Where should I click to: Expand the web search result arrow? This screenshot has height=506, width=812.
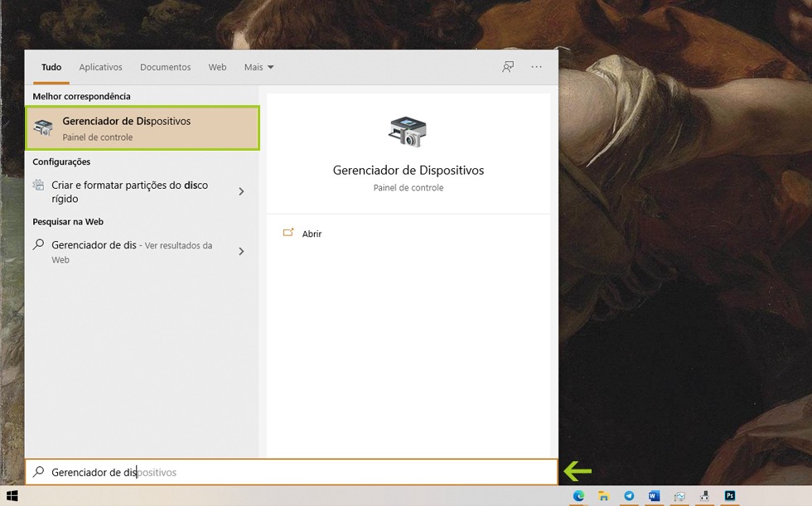pyautogui.click(x=241, y=251)
